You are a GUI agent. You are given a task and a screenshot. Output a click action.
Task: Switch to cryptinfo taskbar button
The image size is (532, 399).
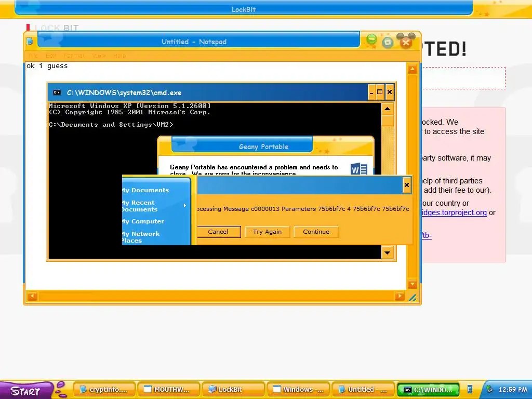click(x=104, y=390)
